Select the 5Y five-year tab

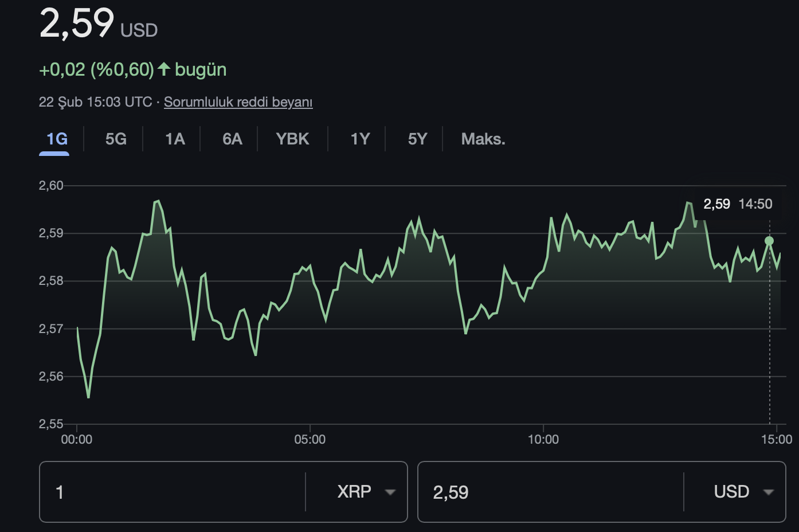(x=417, y=139)
